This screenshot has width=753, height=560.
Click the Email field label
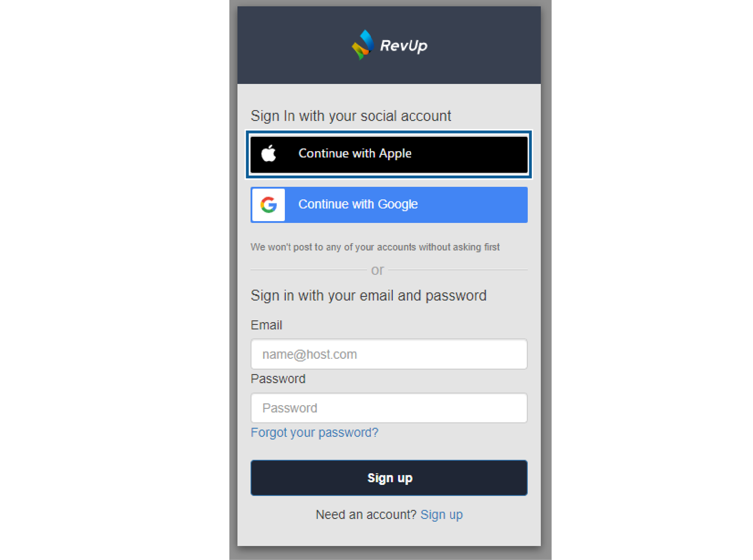(266, 325)
